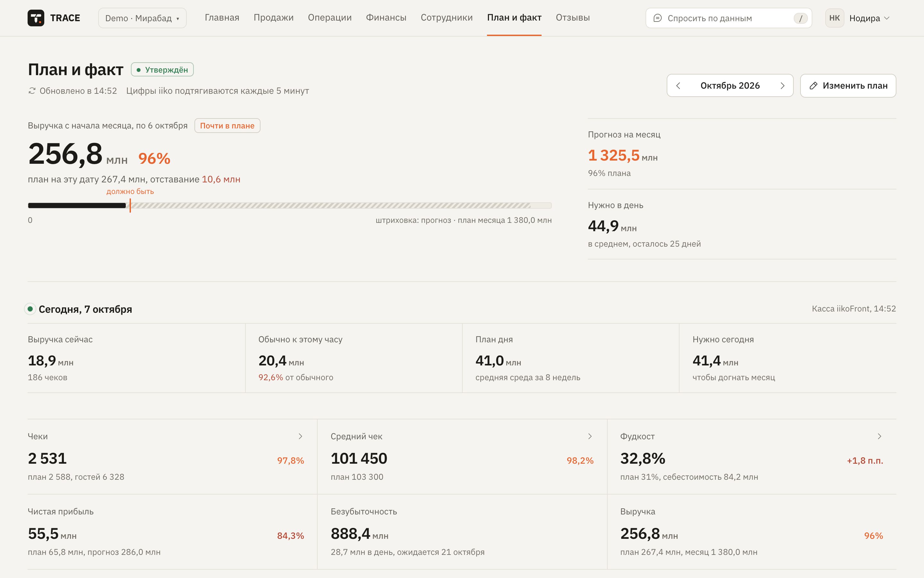Viewport: 924px width, 578px height.
Task: Go to the previous month arrow
Action: (679, 86)
